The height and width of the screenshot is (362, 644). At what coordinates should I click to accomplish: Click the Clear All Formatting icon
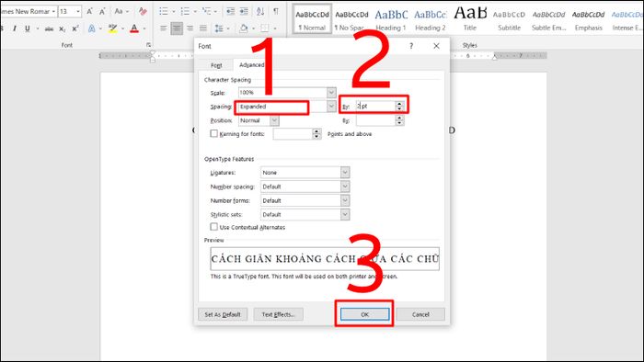click(143, 11)
